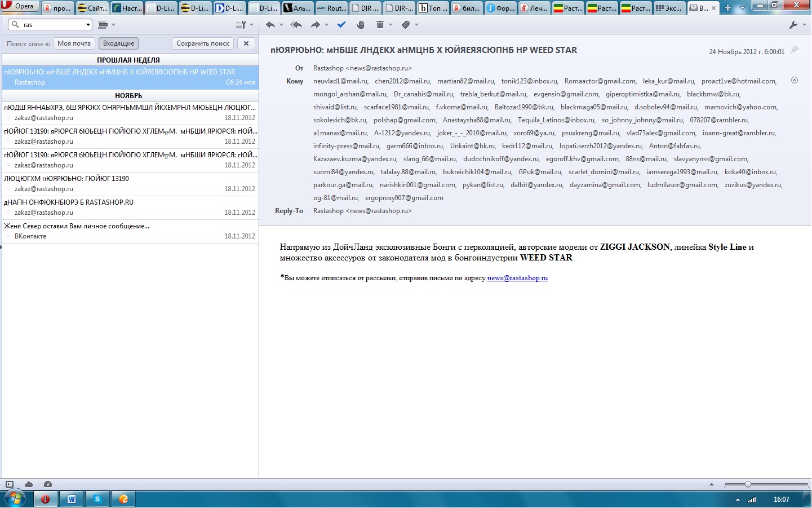Close the active mail tab with X

714,8
